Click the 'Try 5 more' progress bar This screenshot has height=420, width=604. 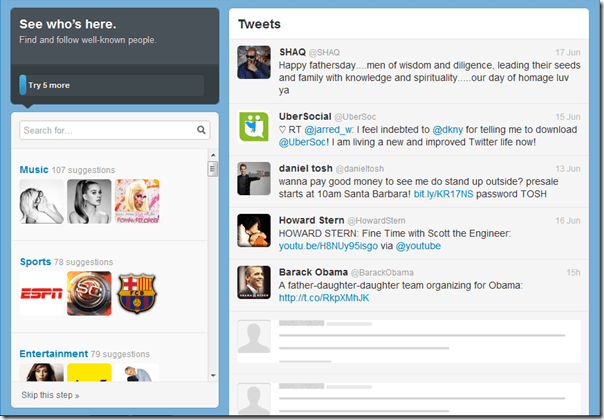pyautogui.click(x=112, y=85)
